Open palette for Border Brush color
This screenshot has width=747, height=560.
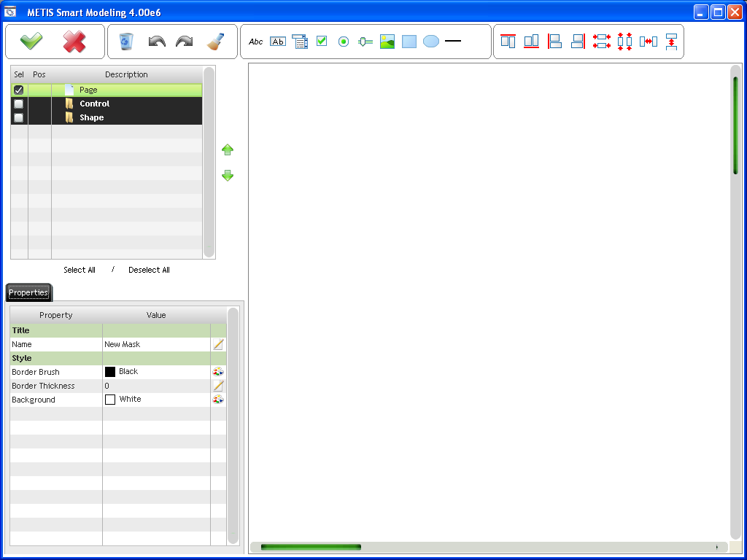218,372
